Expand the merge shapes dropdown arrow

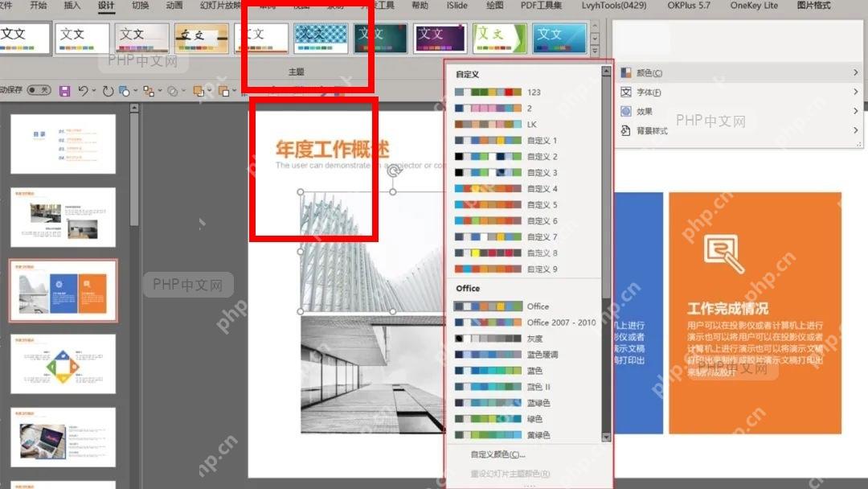coord(184,90)
